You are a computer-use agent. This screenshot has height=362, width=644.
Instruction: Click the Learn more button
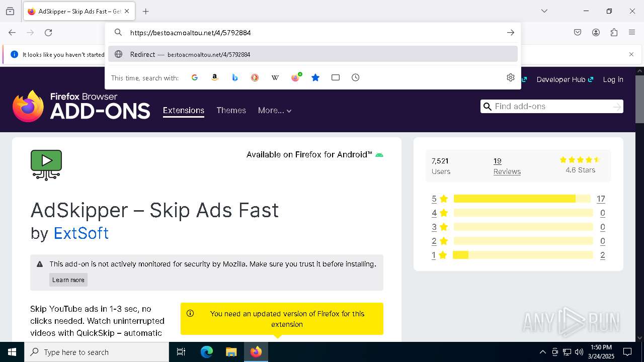(68, 280)
